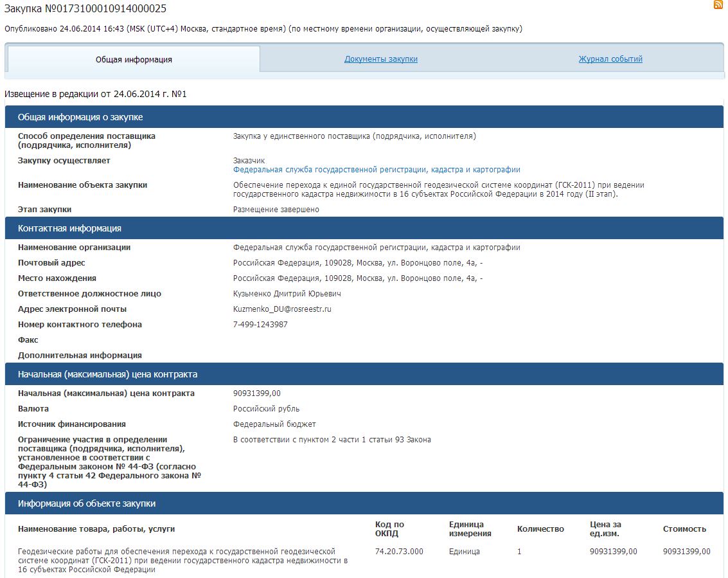Click the Общая информация о закупке section header
The width and height of the screenshot is (728, 578).
point(80,117)
